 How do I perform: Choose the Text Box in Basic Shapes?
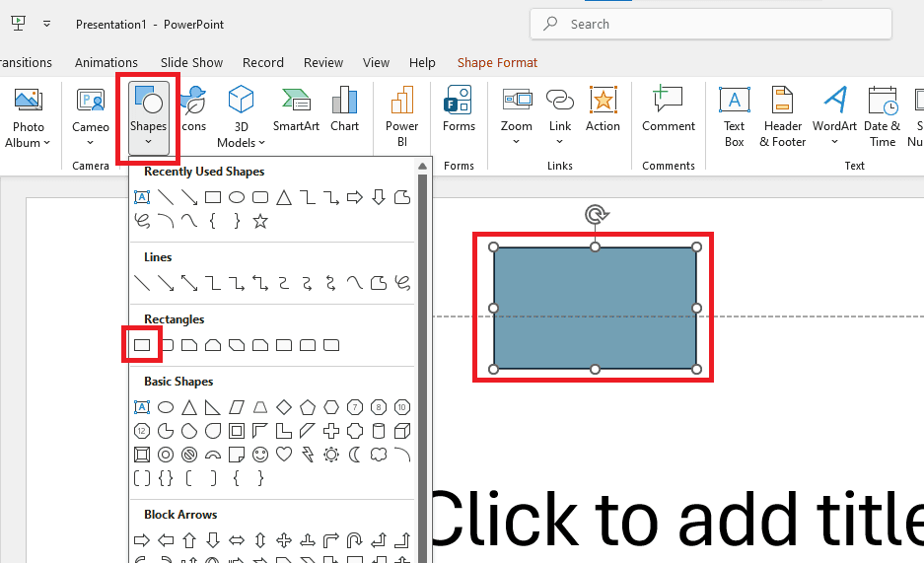pos(142,407)
